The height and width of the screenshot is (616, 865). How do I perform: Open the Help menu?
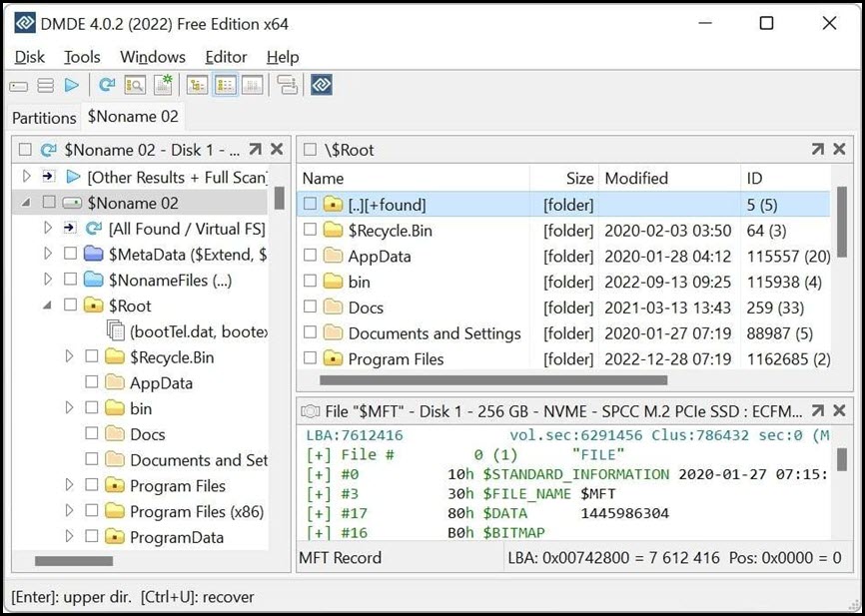[x=283, y=57]
